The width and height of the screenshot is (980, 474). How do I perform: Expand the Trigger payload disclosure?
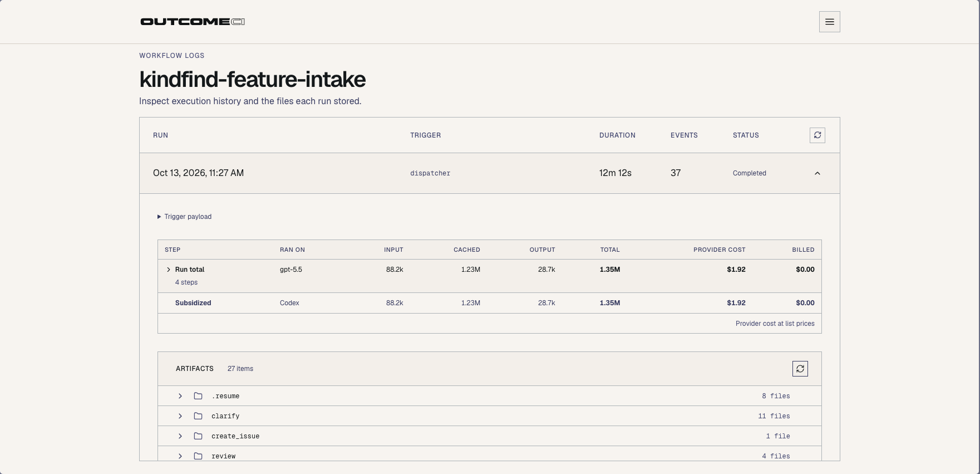tap(185, 217)
